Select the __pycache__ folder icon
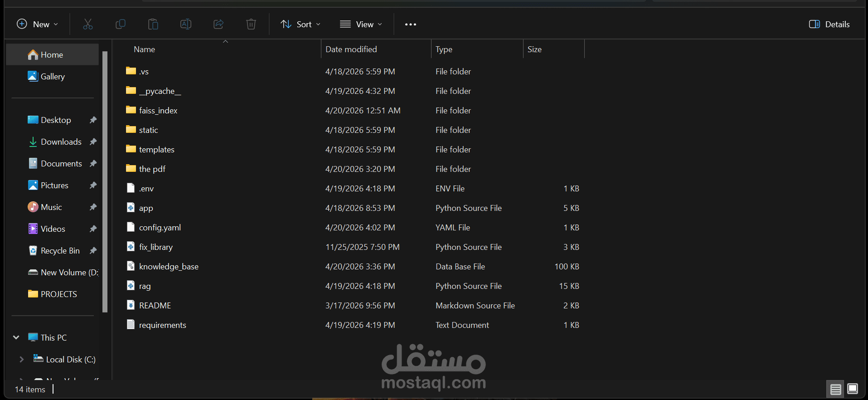868x400 pixels. (x=131, y=90)
